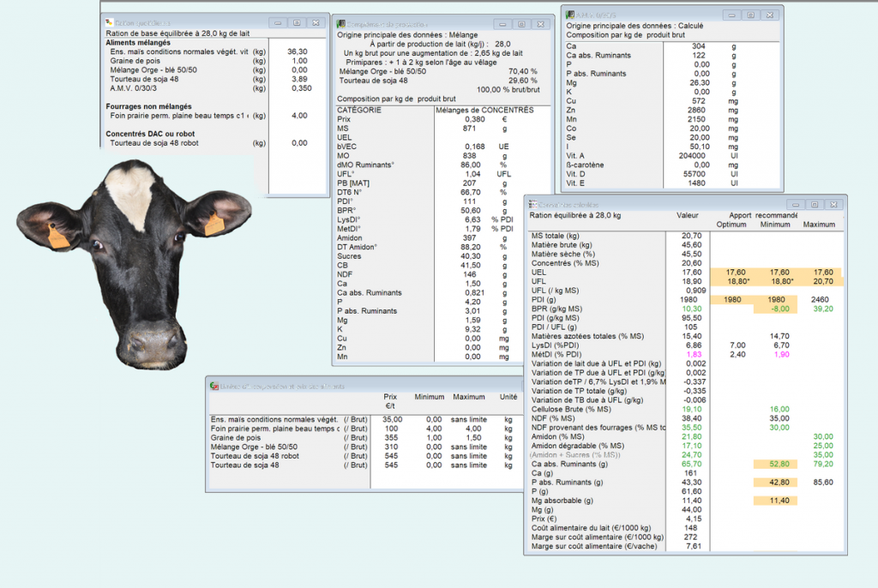
Task: Click the title icon of the ration de base window
Action: tap(109, 22)
